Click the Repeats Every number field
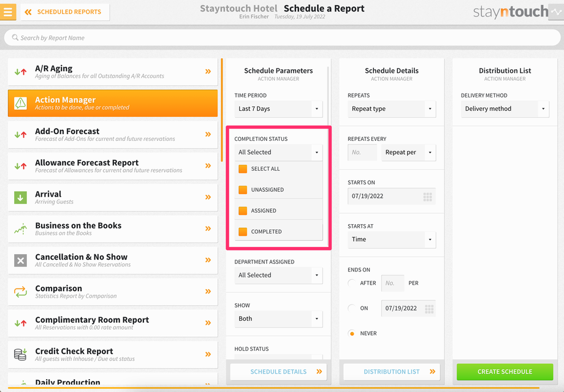The image size is (564, 392). tap(362, 153)
